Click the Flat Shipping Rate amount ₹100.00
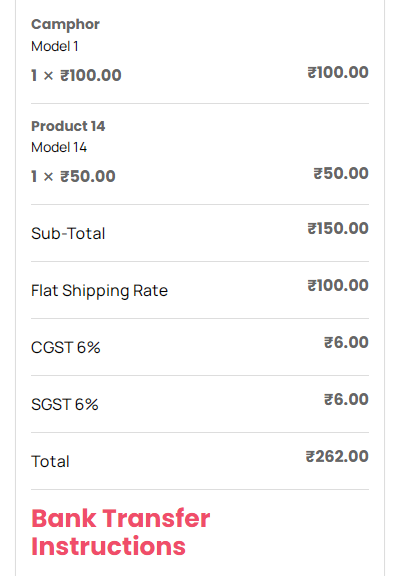Viewport: 400px width, 576px height. point(338,285)
